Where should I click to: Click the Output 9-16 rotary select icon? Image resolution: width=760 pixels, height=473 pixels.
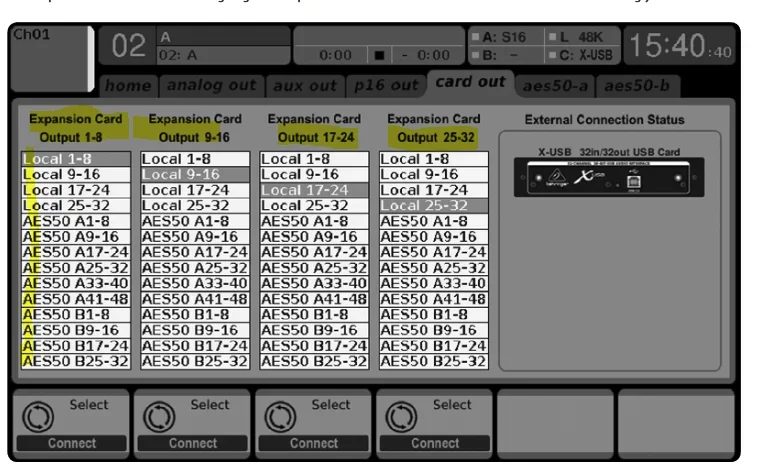[159, 416]
